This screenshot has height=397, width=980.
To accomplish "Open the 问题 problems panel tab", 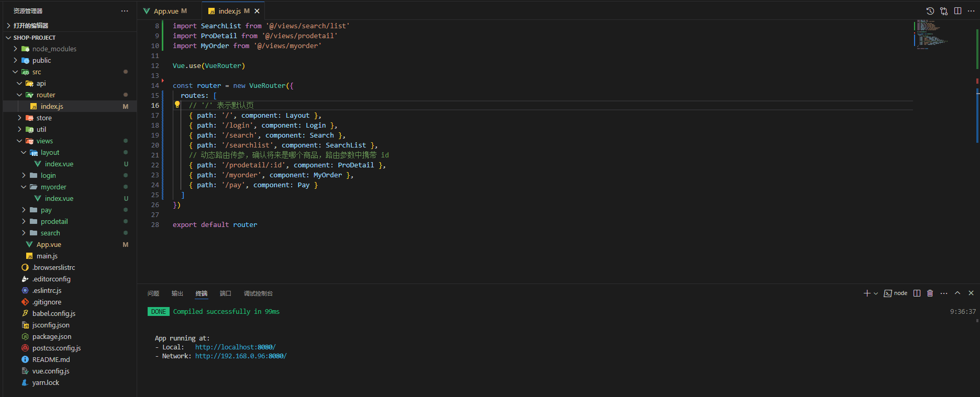I will [153, 293].
